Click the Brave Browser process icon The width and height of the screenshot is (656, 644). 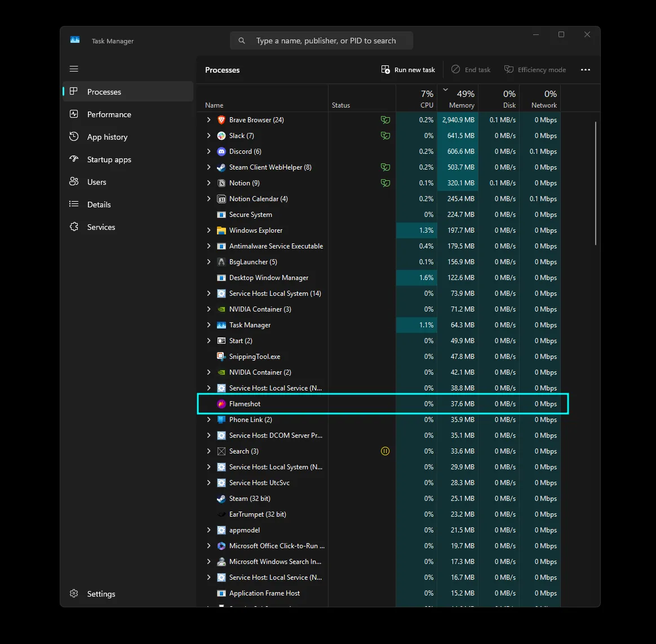(221, 120)
